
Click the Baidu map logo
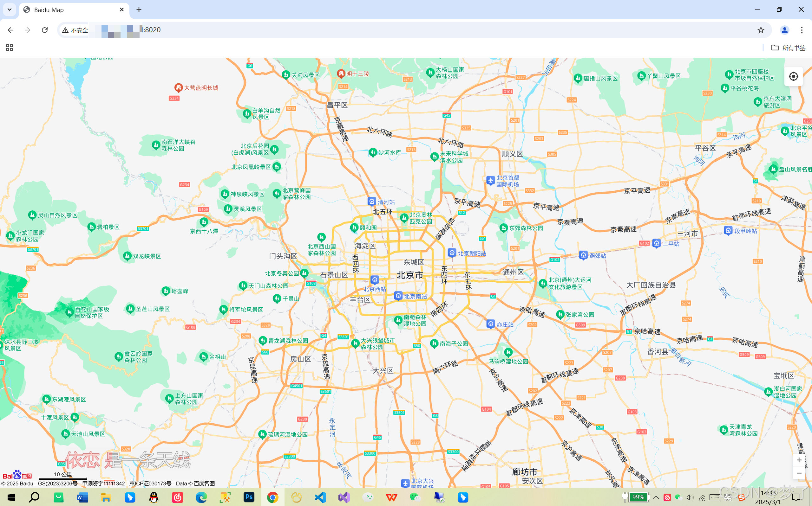coord(17,475)
